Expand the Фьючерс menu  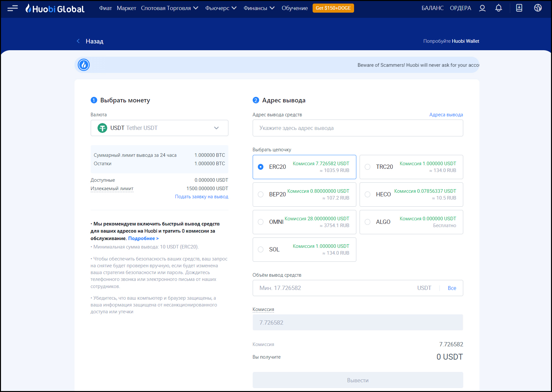coord(221,8)
